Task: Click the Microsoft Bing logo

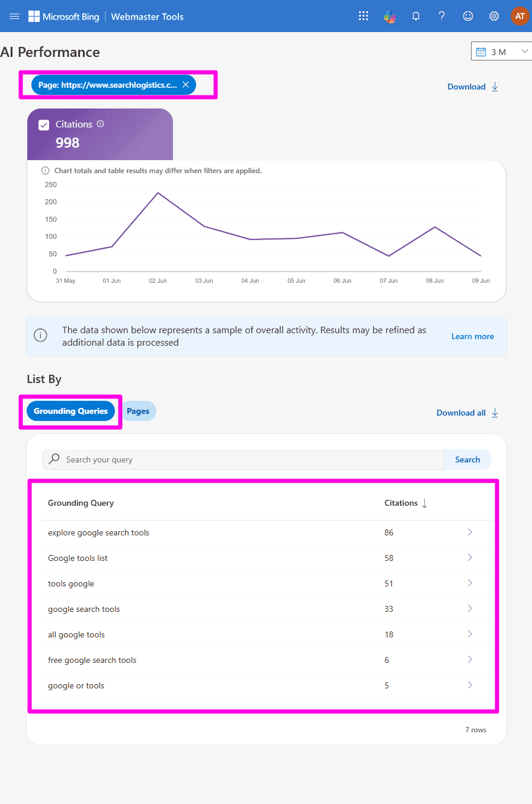Action: [x=64, y=17]
